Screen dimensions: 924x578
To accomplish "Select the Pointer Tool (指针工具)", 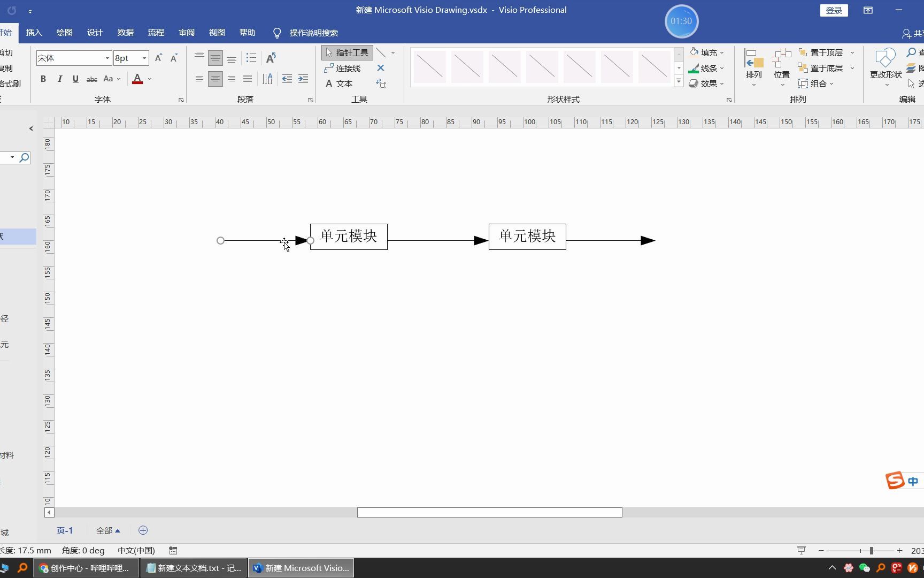I will click(x=347, y=52).
